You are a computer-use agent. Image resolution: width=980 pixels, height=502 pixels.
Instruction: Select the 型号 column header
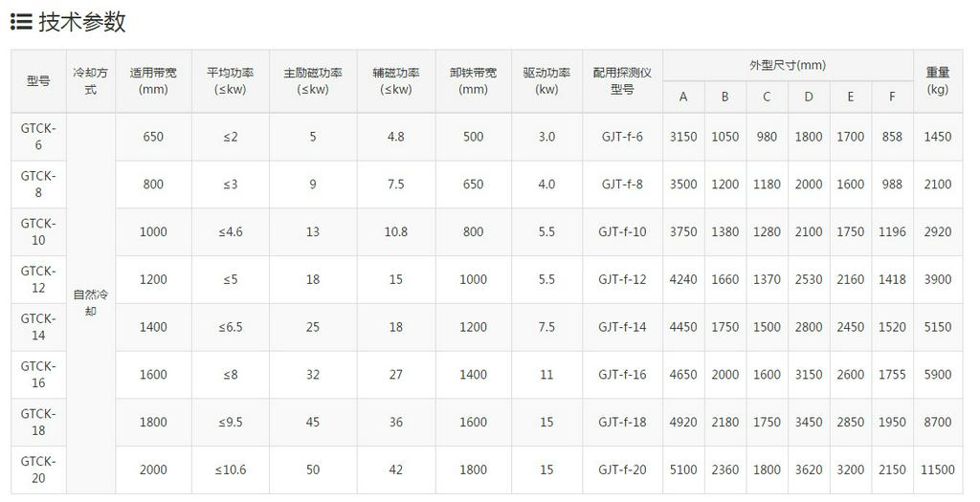click(x=38, y=81)
